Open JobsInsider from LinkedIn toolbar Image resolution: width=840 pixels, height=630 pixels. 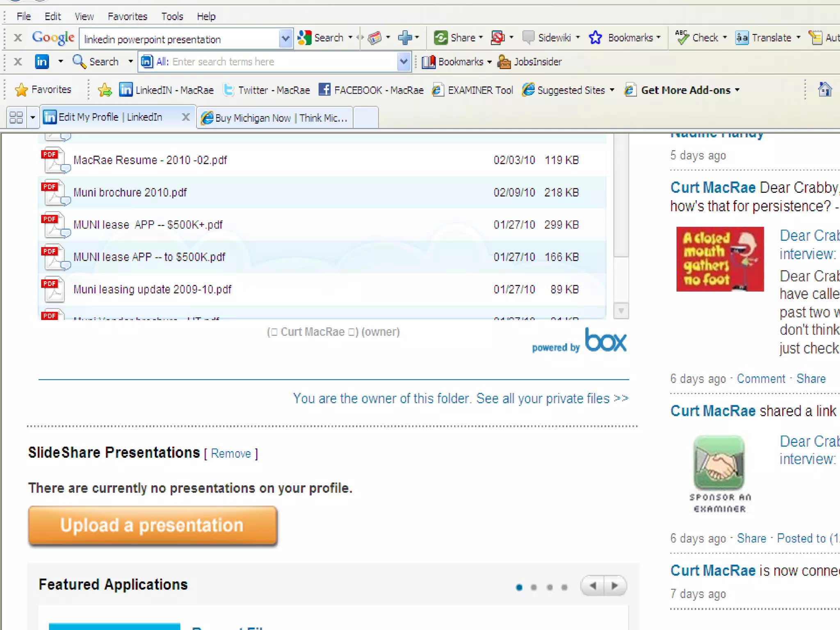coord(529,62)
